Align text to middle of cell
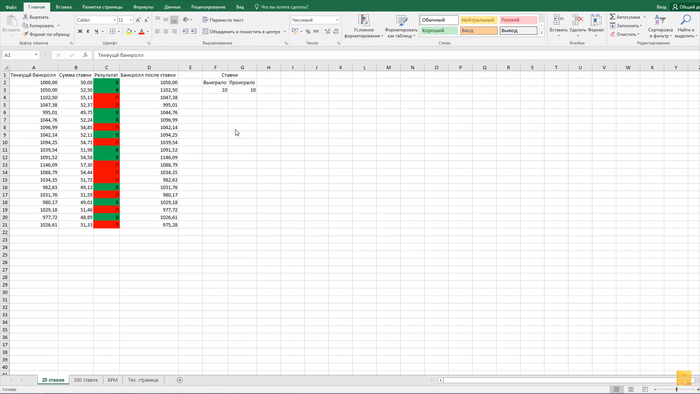This screenshot has height=394, width=700. point(166,20)
